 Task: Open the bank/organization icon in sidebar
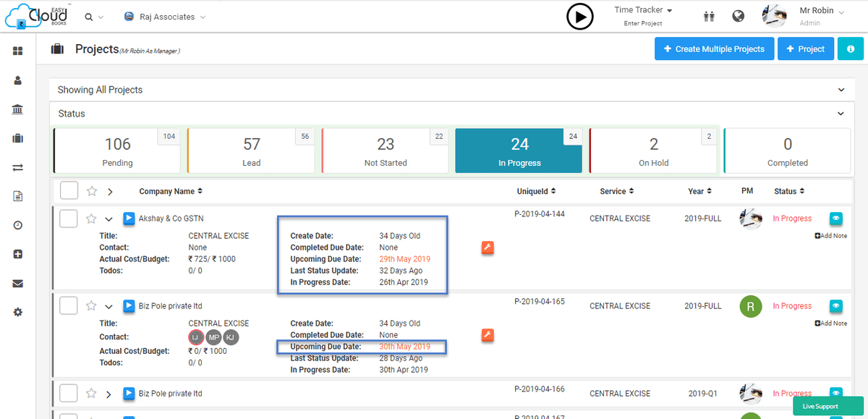18,109
